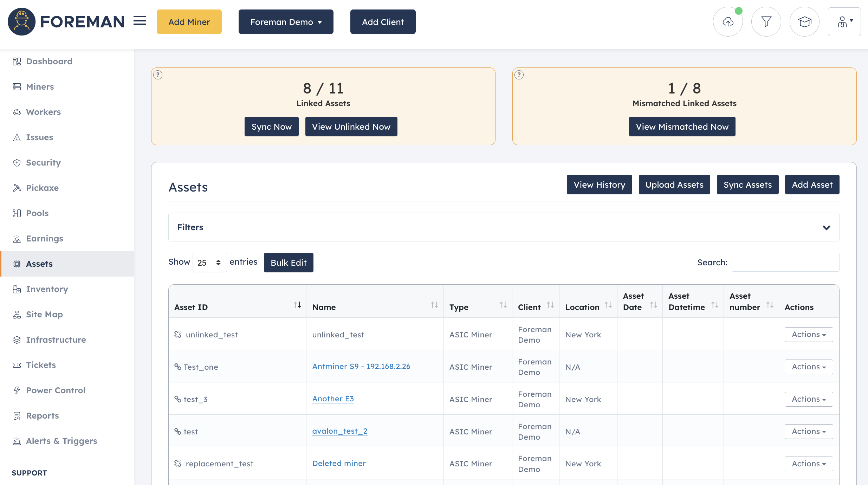Open Alerts & Triggers in the sidebar
This screenshot has width=868, height=485.
(67, 441)
